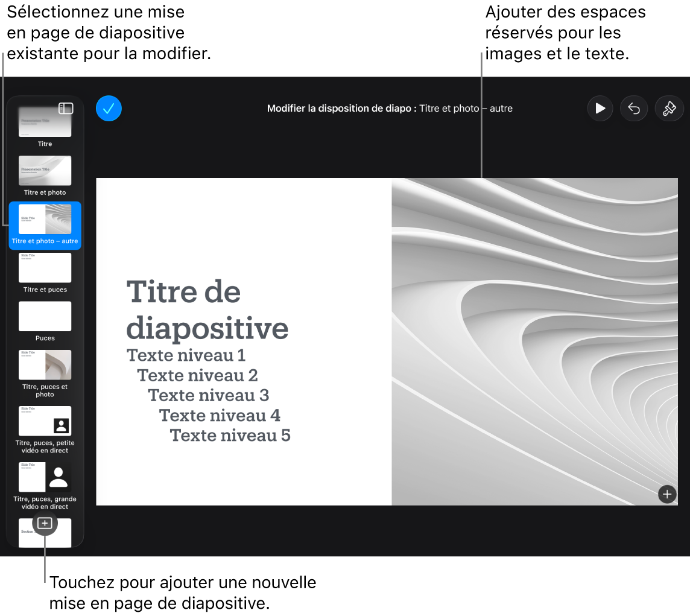690x616 pixels.
Task: Select Titre, puces, grande vidéo en direct layout
Action: pos(45,477)
